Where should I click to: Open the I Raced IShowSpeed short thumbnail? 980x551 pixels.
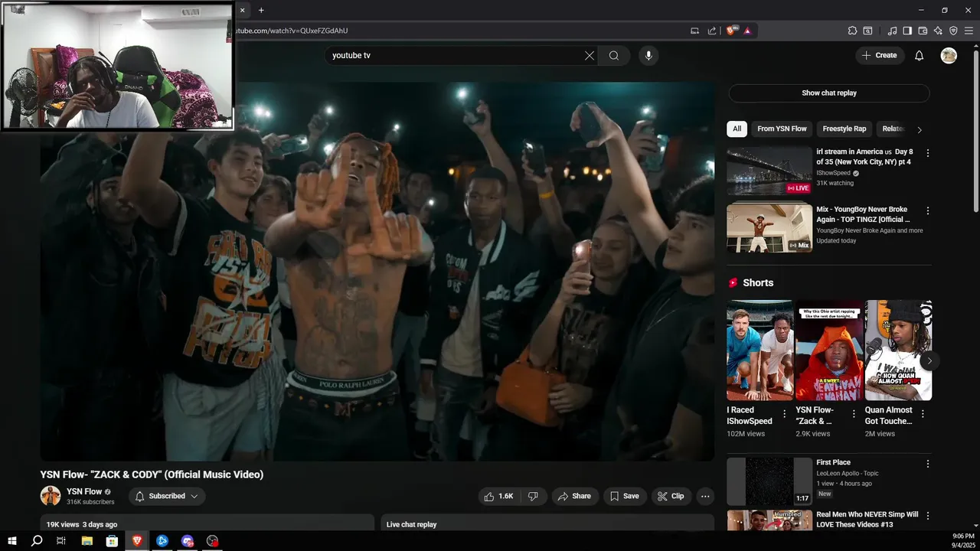coord(759,350)
